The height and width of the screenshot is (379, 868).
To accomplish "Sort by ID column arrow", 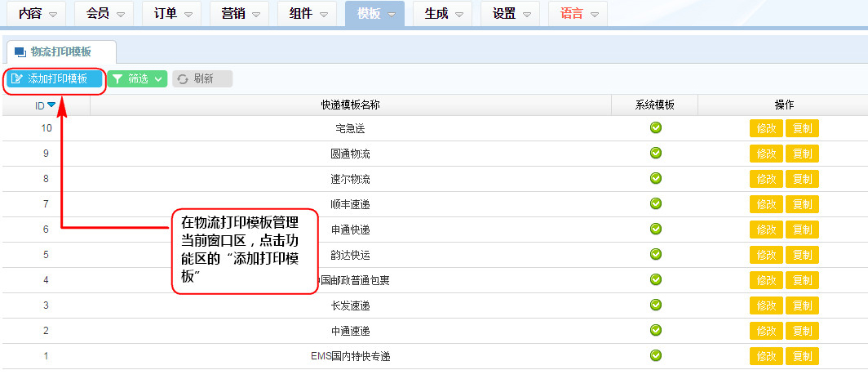I will (x=51, y=105).
